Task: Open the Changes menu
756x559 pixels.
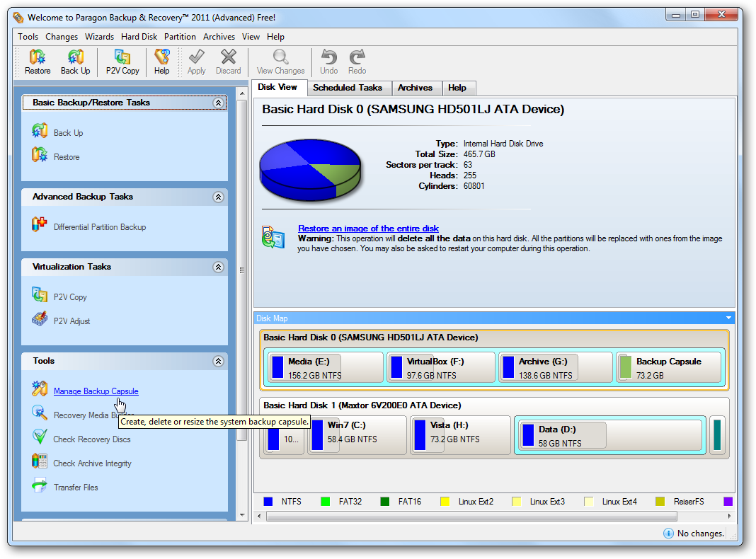Action: (x=62, y=37)
